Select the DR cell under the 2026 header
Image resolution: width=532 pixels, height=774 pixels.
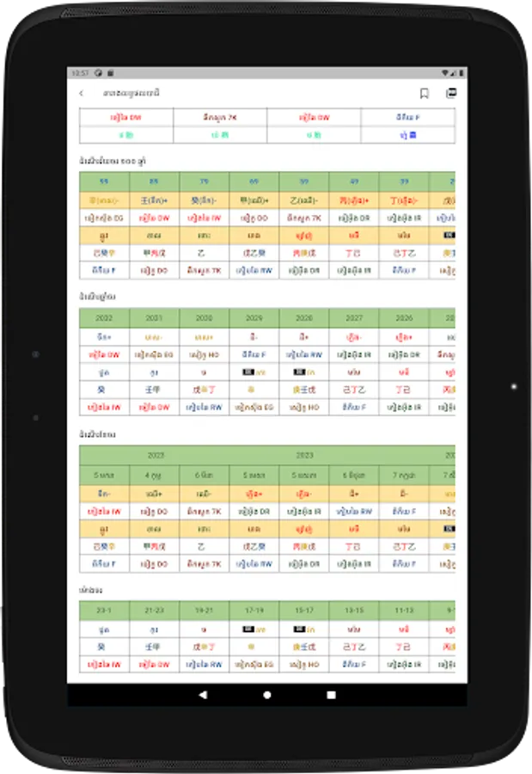tap(404, 354)
